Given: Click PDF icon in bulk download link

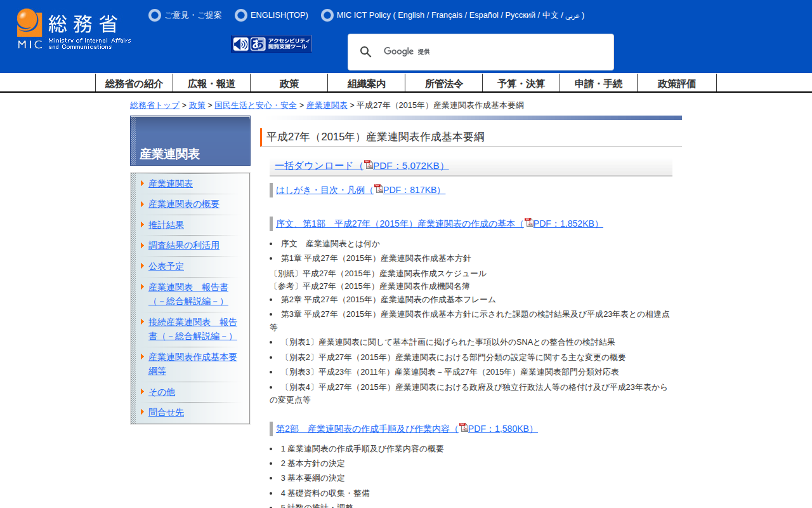Looking at the screenshot, I should pyautogui.click(x=368, y=164).
